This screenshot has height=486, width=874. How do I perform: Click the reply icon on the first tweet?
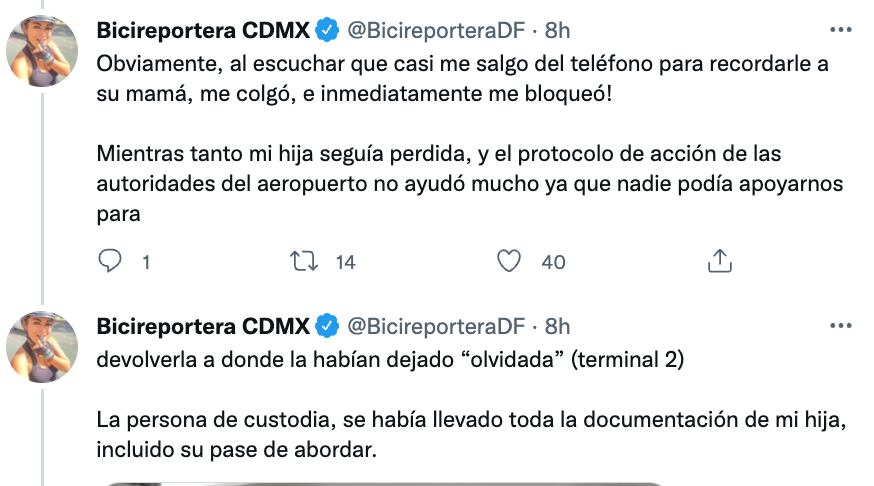point(111,262)
